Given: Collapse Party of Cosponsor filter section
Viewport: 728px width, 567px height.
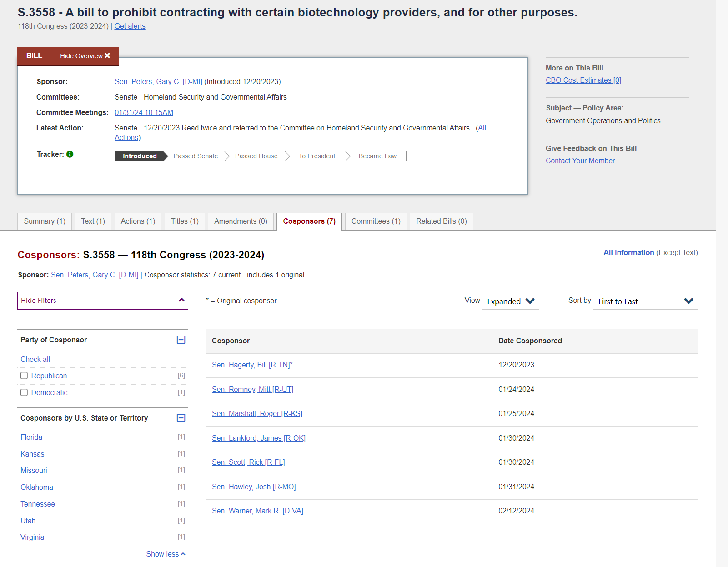Looking at the screenshot, I should coord(181,340).
